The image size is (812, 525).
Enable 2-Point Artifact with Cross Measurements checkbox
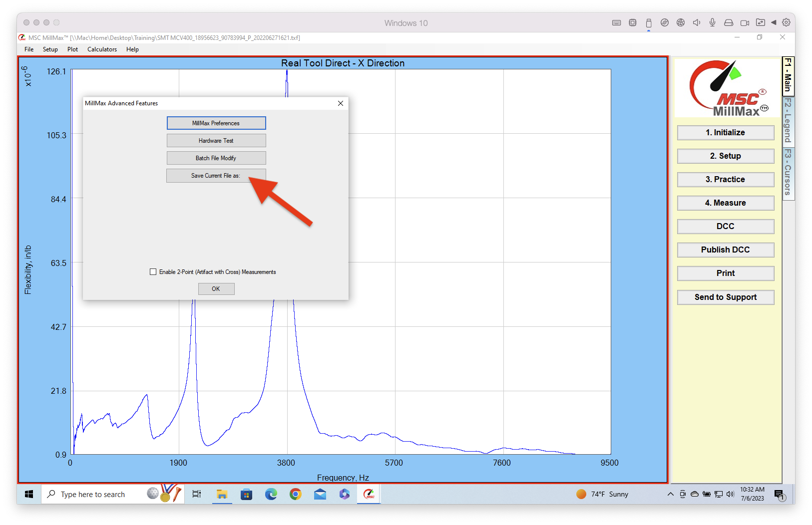[x=153, y=272]
